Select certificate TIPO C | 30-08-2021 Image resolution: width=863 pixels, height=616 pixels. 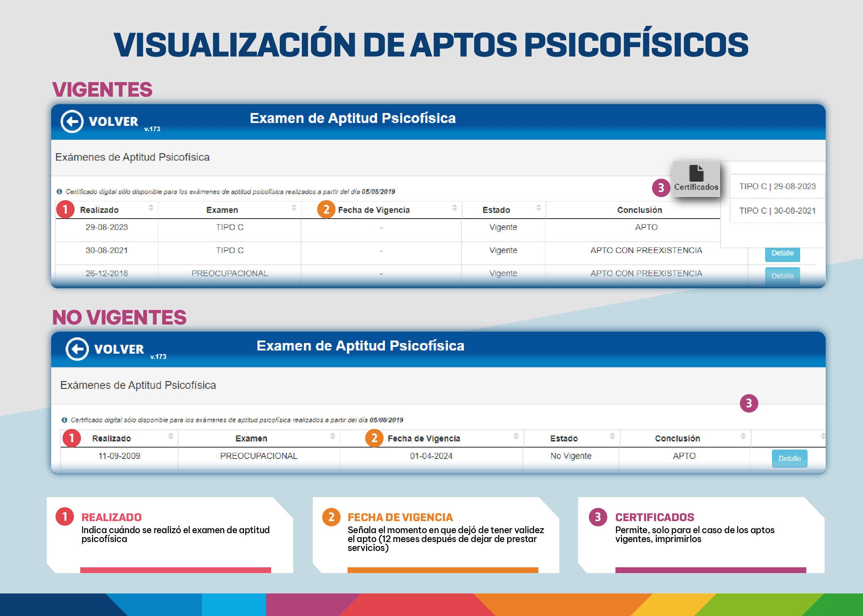[777, 210]
